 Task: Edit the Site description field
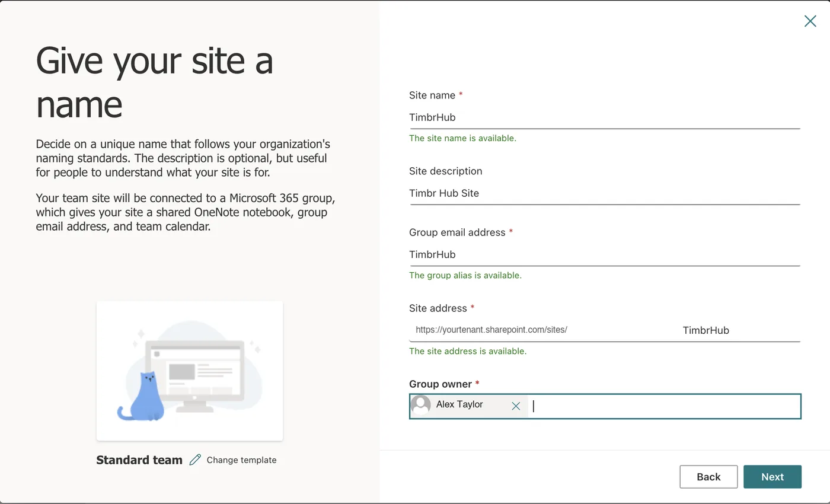[605, 193]
